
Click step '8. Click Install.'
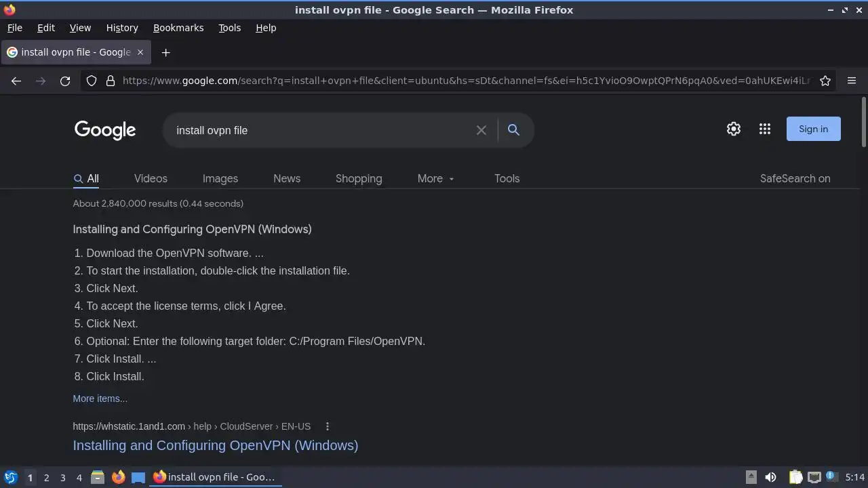109,376
